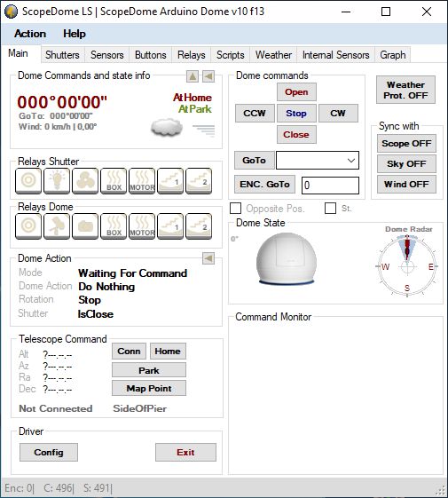This screenshot has height=498, width=448.
Task: Switch to the Graph tab
Action: (x=393, y=55)
